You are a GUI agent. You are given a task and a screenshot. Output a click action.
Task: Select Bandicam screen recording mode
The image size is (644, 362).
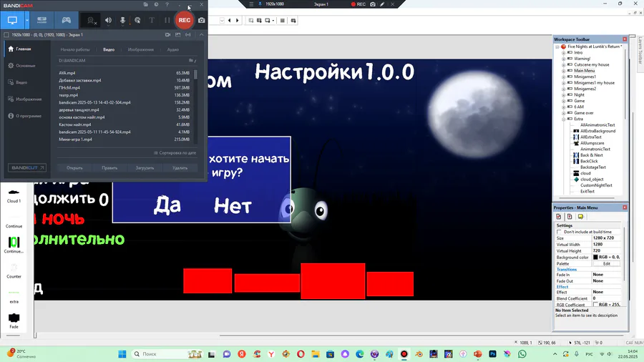click(12, 20)
